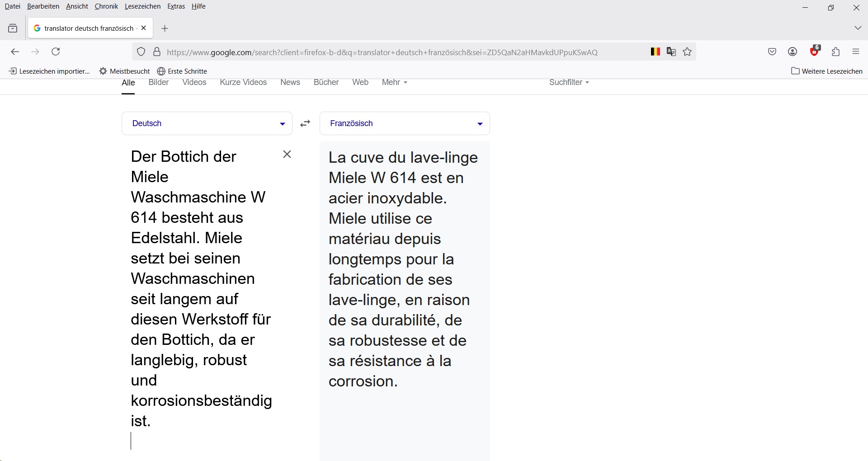Switch to Bücher search results
The width and height of the screenshot is (868, 461).
point(326,82)
